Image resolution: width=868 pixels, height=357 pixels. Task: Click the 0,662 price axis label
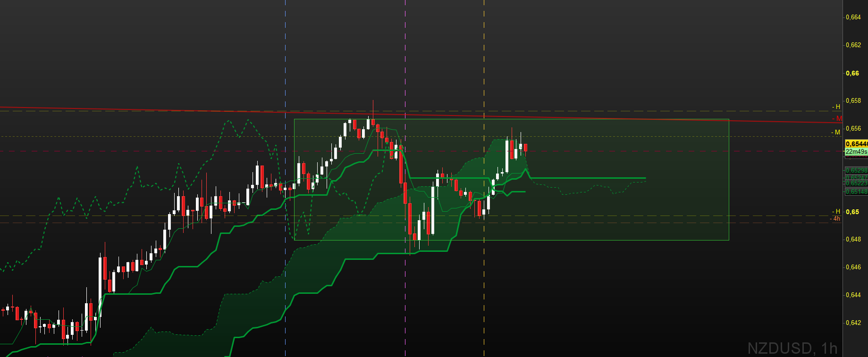853,45
